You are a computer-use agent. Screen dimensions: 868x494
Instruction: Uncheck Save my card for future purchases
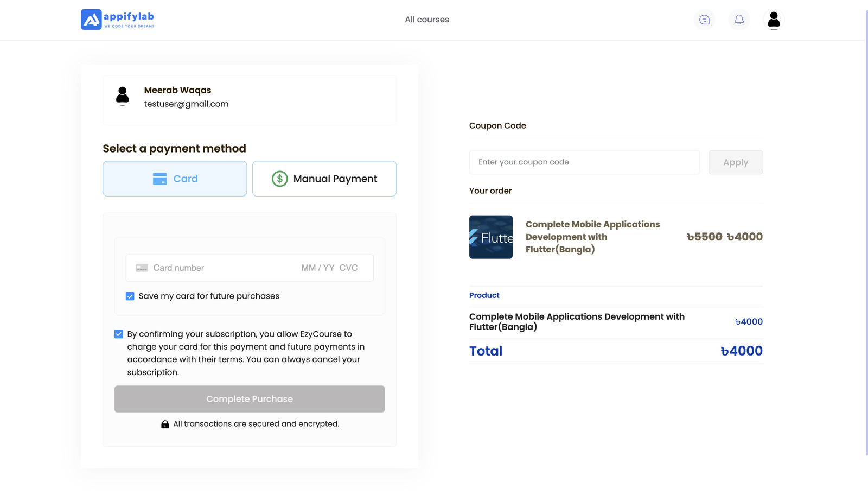[x=130, y=296]
